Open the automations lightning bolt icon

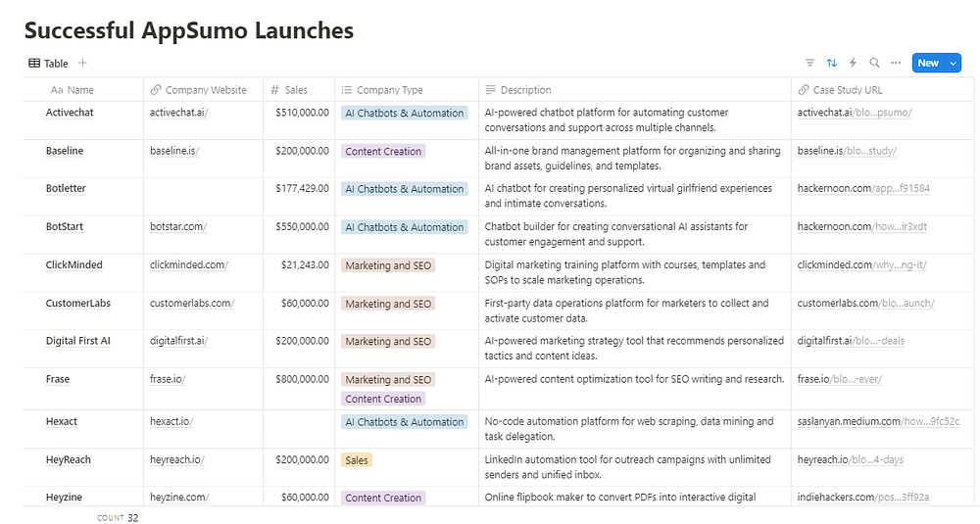click(x=853, y=63)
